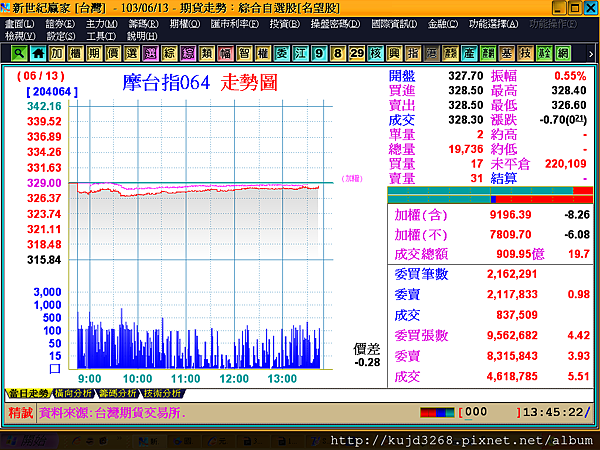Select the yellow 8 toolbar icon

pos(338,54)
